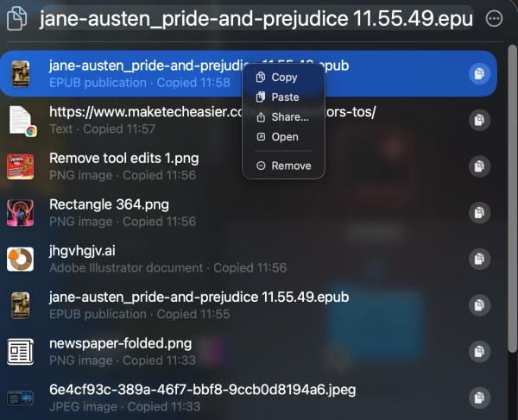Click copy button for the jpeg row
Viewport: 518px width, 420px height.
(x=479, y=398)
